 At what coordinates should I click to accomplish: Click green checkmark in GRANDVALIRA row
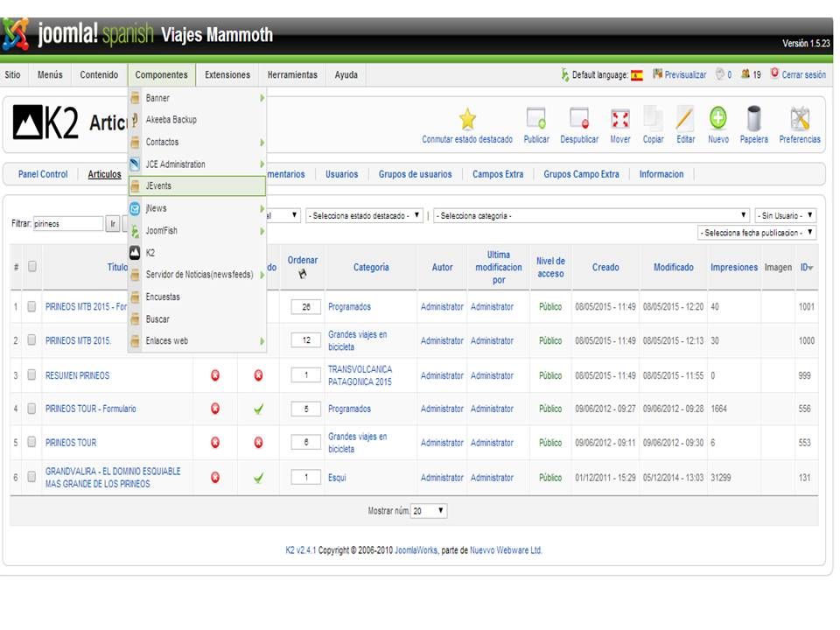258,478
